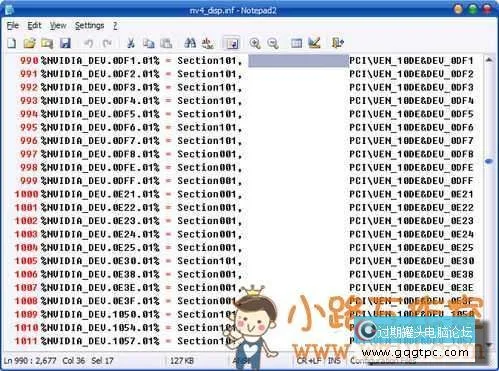499x371 pixels.
Task: Toggle word wrap toolbar button
Action: (232, 43)
